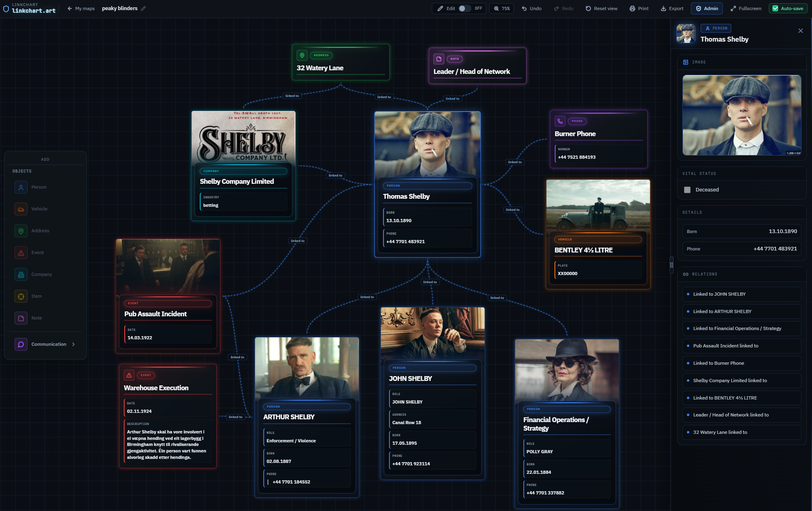
Task: Click the map title peaky blinders
Action: click(x=120, y=8)
